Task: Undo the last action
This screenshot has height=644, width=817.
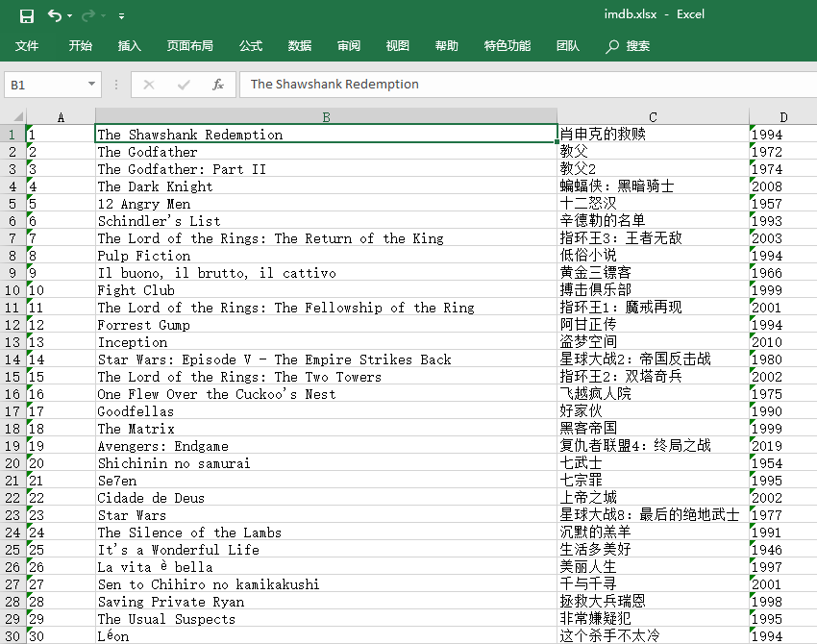Action: (52, 15)
